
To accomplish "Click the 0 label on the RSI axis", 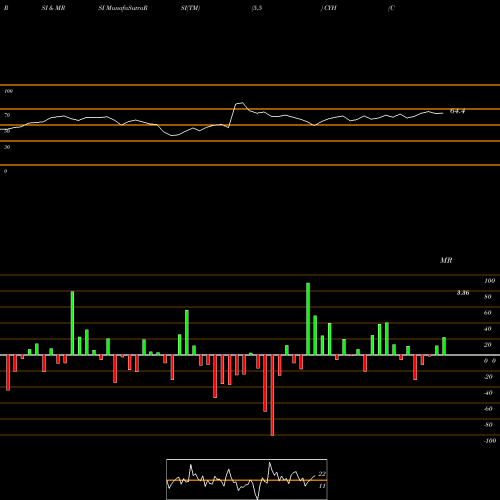I will 5,171.
